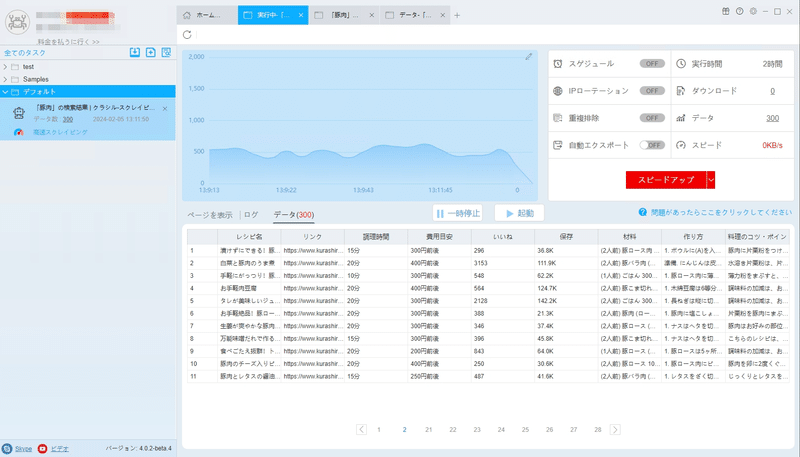
Task: Click the Samples folder icon
Action: pyautogui.click(x=15, y=80)
